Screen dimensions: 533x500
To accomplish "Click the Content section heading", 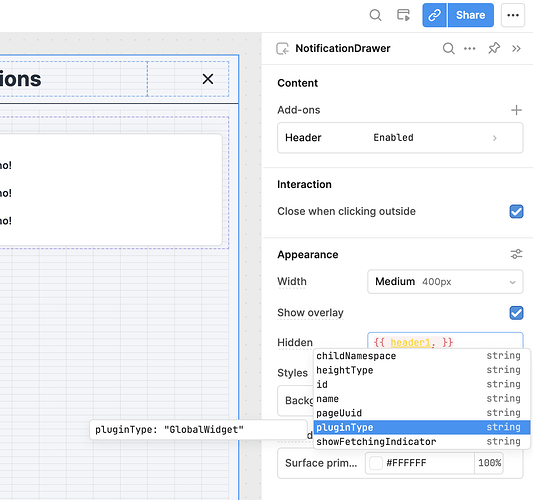I will (x=297, y=83).
